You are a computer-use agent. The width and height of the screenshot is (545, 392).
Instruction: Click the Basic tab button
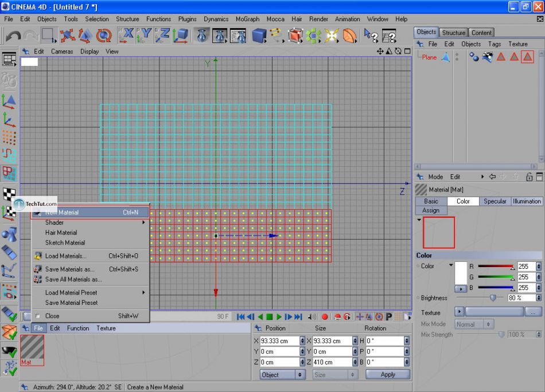click(x=431, y=201)
